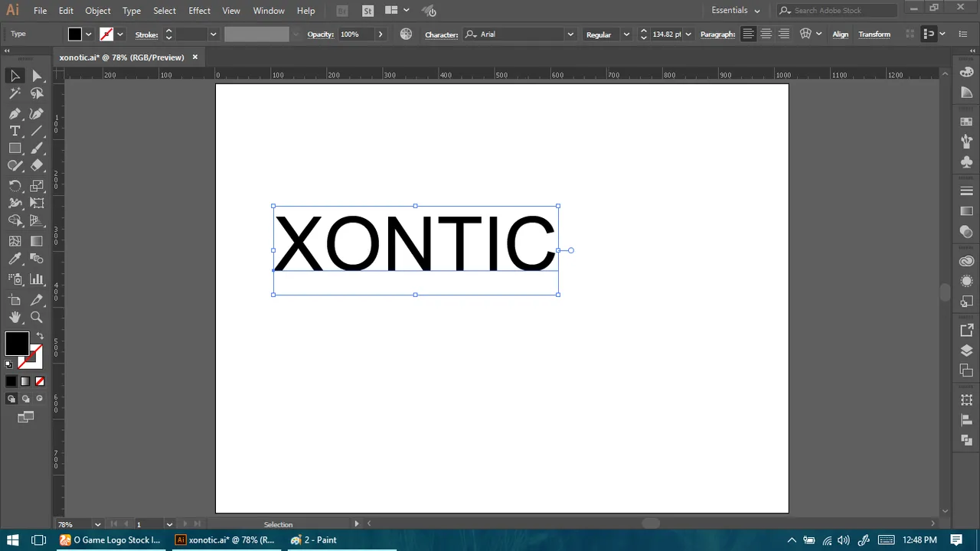Enable Draw Behind mode
Image resolution: width=980 pixels, height=551 pixels.
click(x=25, y=399)
